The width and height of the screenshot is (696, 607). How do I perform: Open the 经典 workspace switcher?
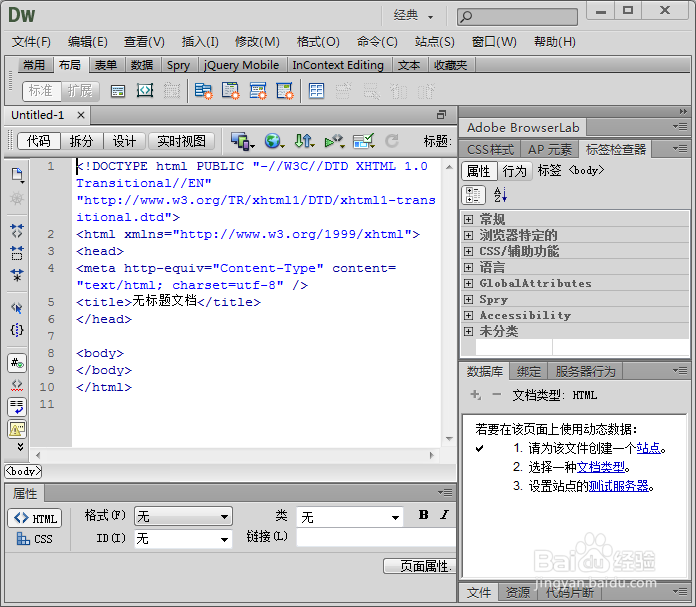[413, 16]
